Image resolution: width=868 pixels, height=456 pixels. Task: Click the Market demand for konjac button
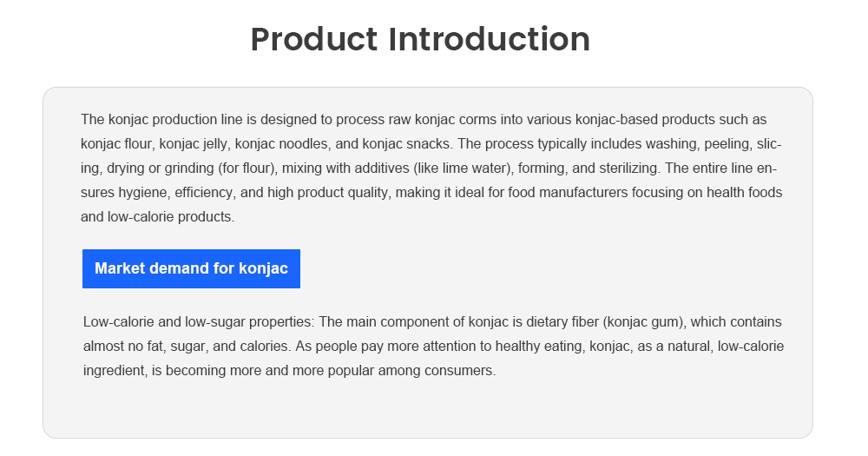pos(191,268)
